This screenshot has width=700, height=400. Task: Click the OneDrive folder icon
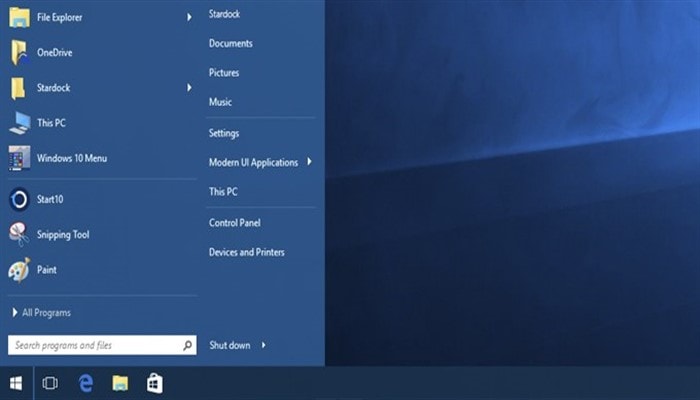point(19,52)
